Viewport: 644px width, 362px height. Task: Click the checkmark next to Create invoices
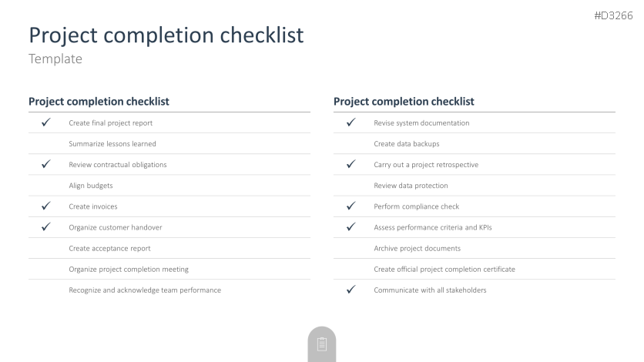coord(45,206)
